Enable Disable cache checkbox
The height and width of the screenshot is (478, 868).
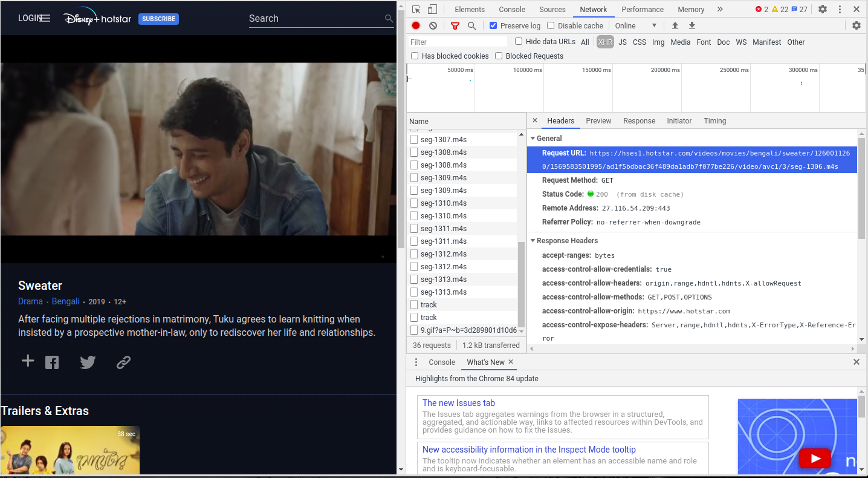[x=551, y=25]
